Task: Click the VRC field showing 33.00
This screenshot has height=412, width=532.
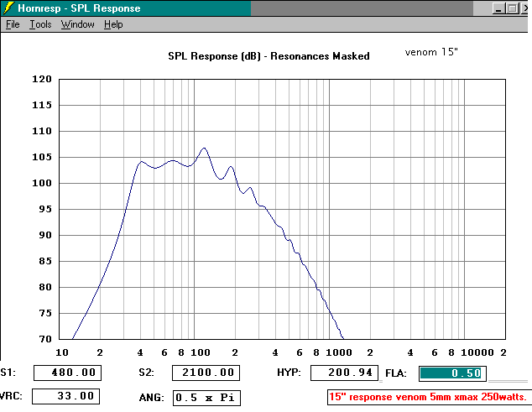Action: [65, 396]
